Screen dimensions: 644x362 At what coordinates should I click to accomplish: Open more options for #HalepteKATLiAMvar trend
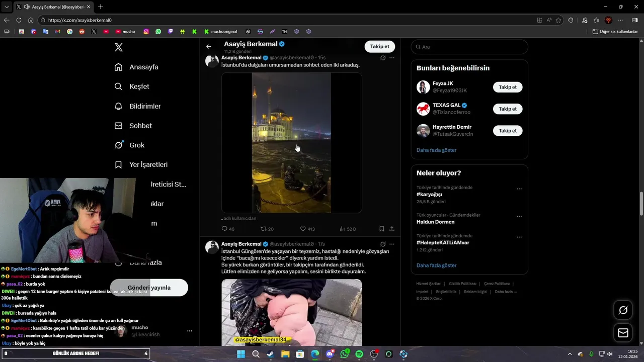tap(519, 237)
